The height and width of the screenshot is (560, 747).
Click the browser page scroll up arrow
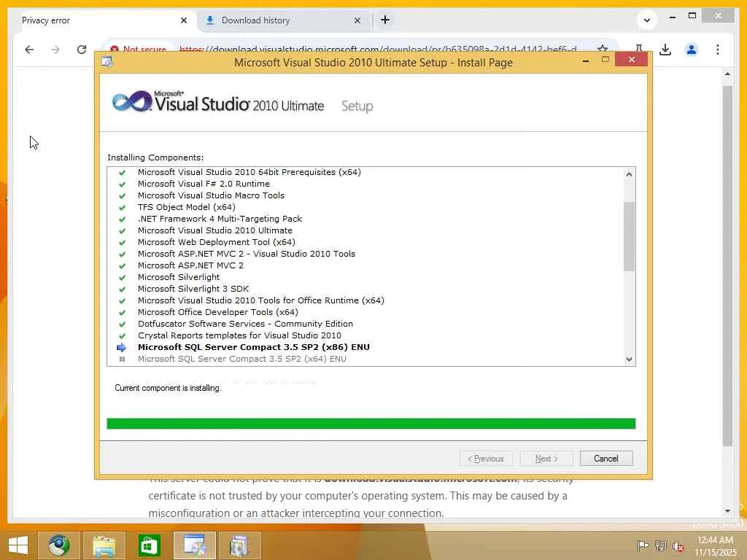point(727,74)
